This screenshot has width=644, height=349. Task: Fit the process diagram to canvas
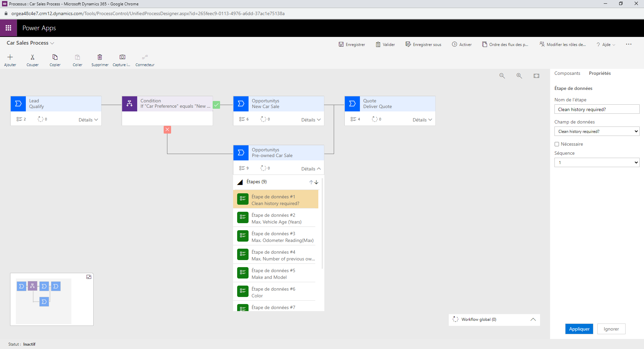(x=536, y=76)
